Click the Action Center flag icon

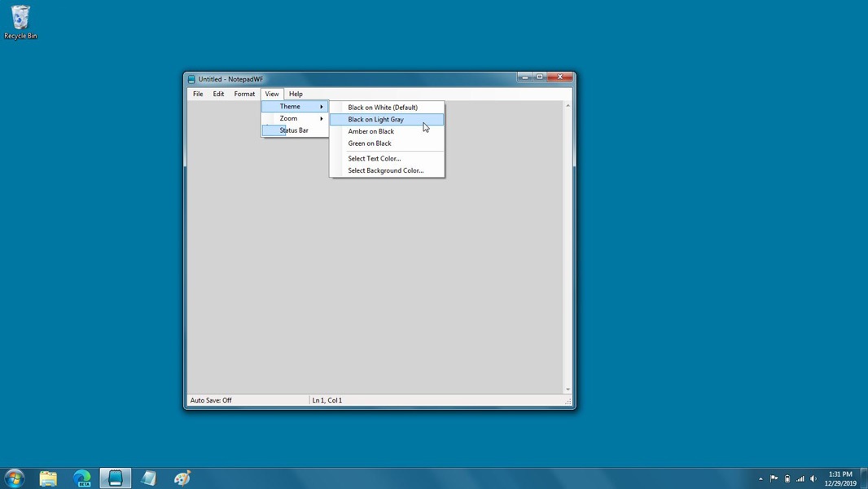[774, 478]
